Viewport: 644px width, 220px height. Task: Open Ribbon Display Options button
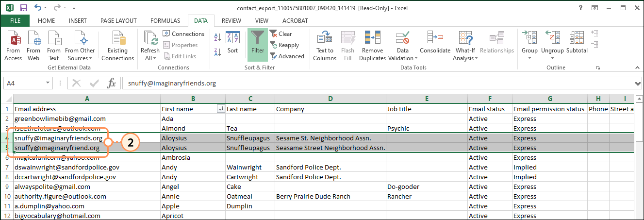(595, 8)
